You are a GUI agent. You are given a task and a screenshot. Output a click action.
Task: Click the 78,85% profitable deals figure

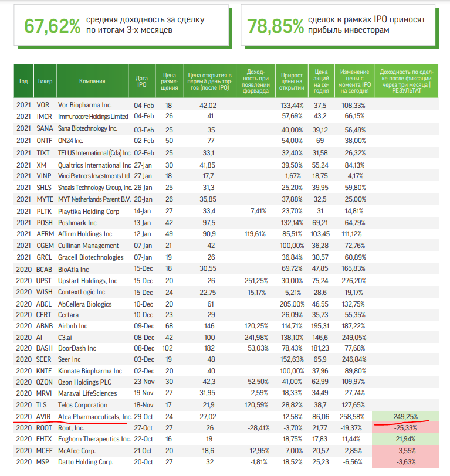pos(275,26)
